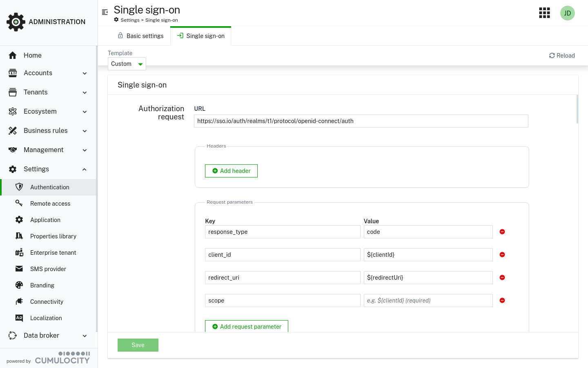Remove the scope request parameter
Screen dimensions: 588x368
502,301
